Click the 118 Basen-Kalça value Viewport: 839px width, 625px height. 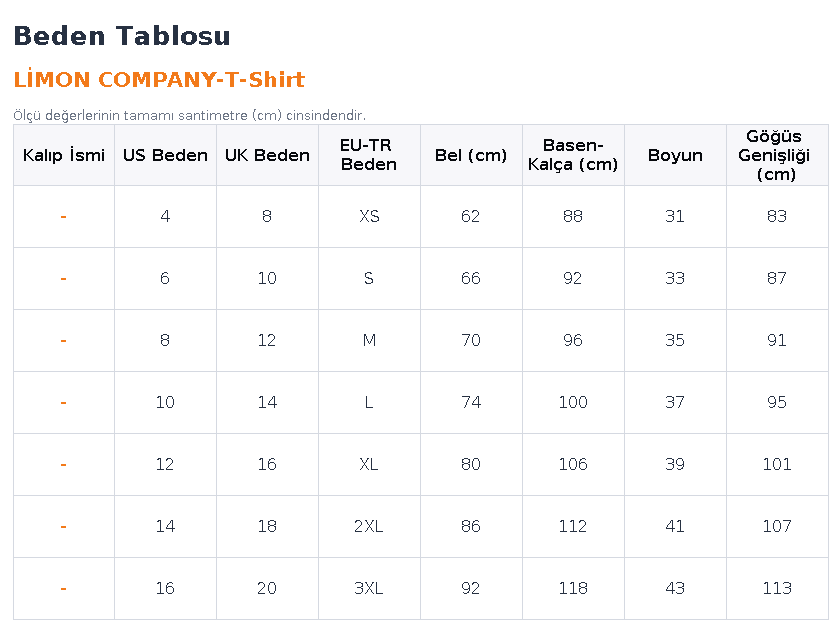[x=573, y=589]
